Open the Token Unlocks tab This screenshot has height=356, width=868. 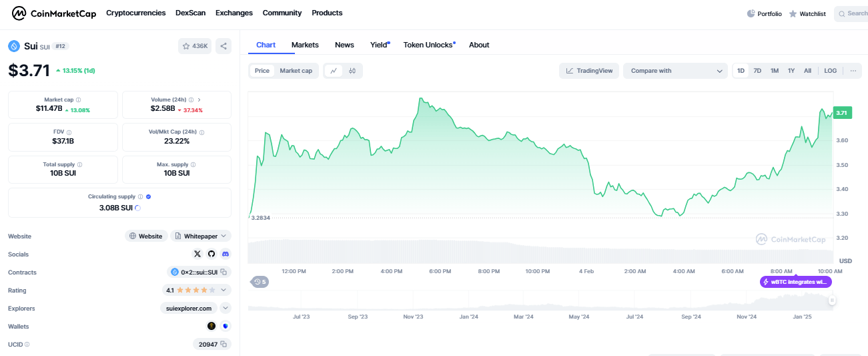click(428, 45)
